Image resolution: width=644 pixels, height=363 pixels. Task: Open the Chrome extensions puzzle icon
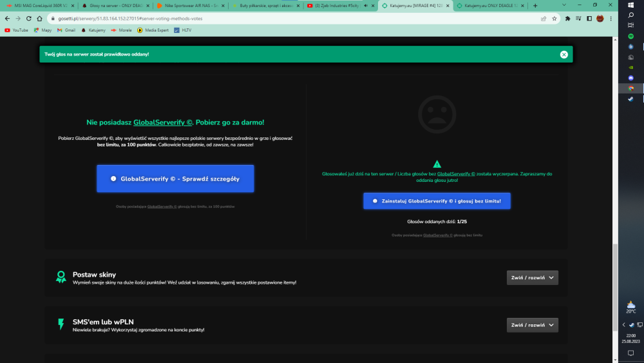(x=567, y=19)
